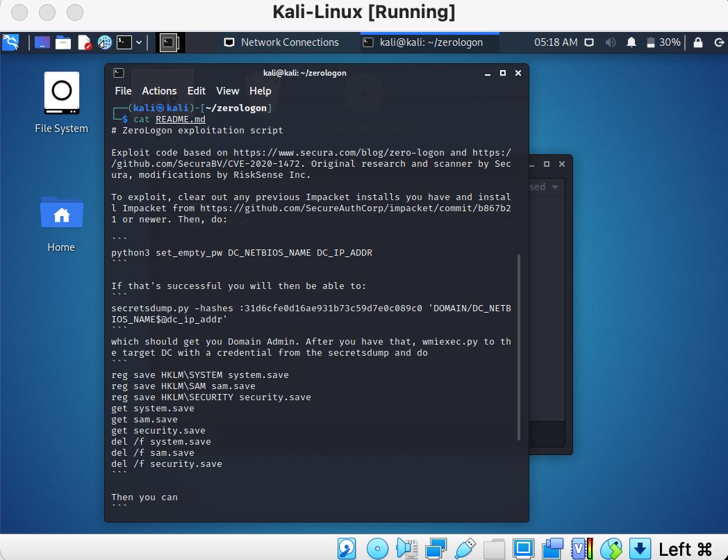Image resolution: width=728 pixels, height=560 pixels.
Task: Open the web browser globe icon
Action: coord(105,42)
